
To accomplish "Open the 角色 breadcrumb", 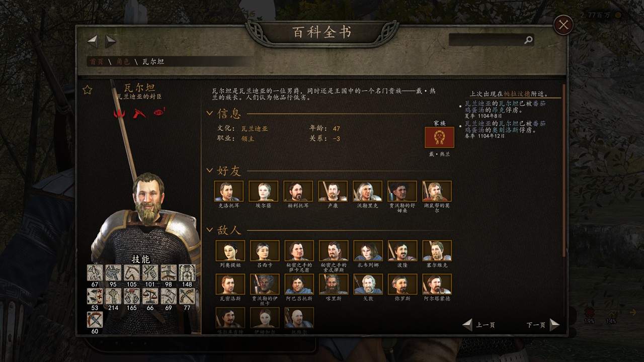I will click(123, 61).
